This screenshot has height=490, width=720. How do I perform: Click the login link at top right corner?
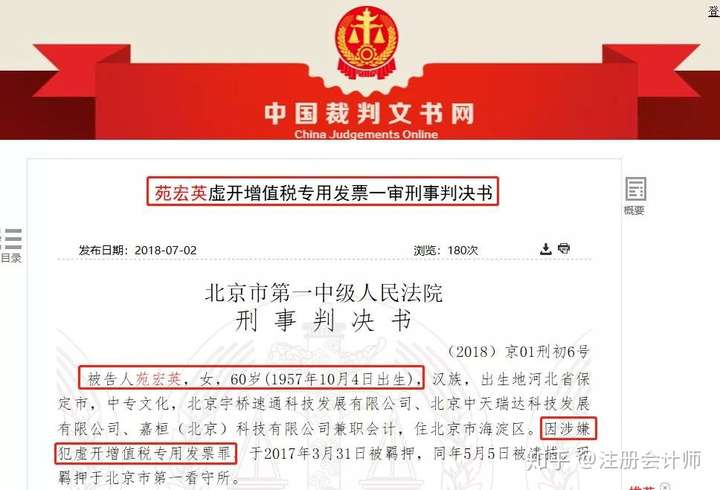[x=714, y=10]
